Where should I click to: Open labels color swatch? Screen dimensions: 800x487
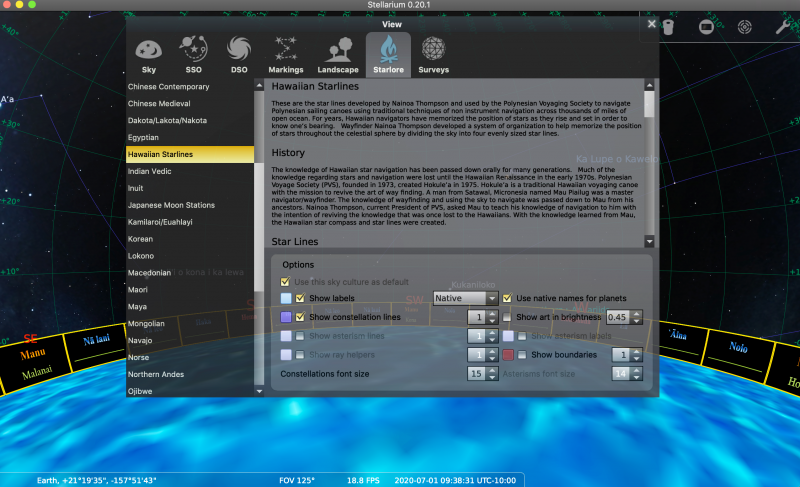286,298
